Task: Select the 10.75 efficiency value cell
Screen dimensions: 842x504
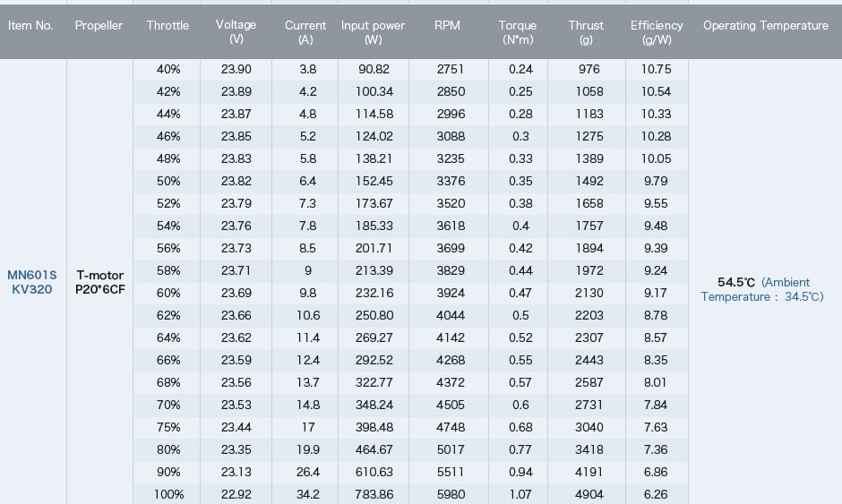Action: tap(657, 69)
